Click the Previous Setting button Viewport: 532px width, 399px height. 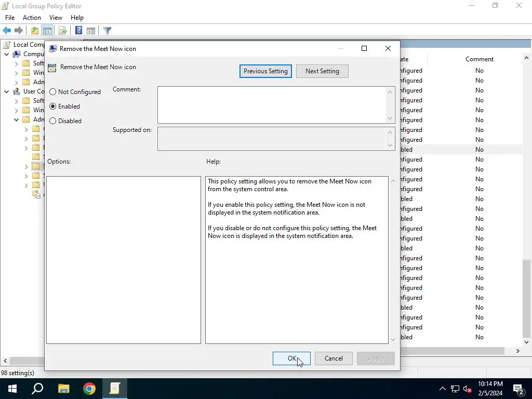pos(265,71)
